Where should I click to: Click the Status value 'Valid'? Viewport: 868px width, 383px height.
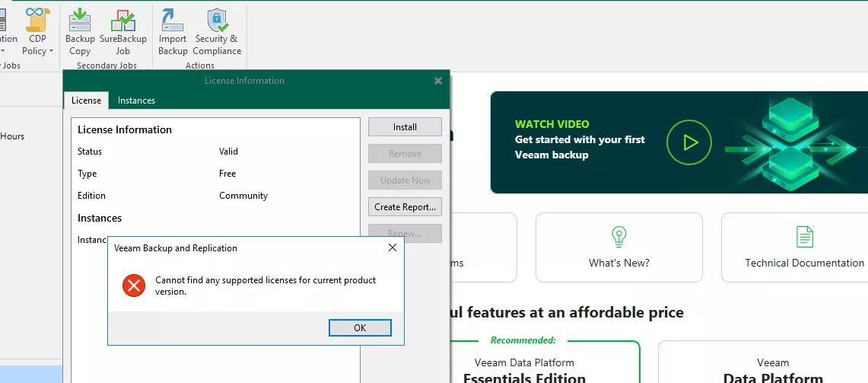point(229,152)
